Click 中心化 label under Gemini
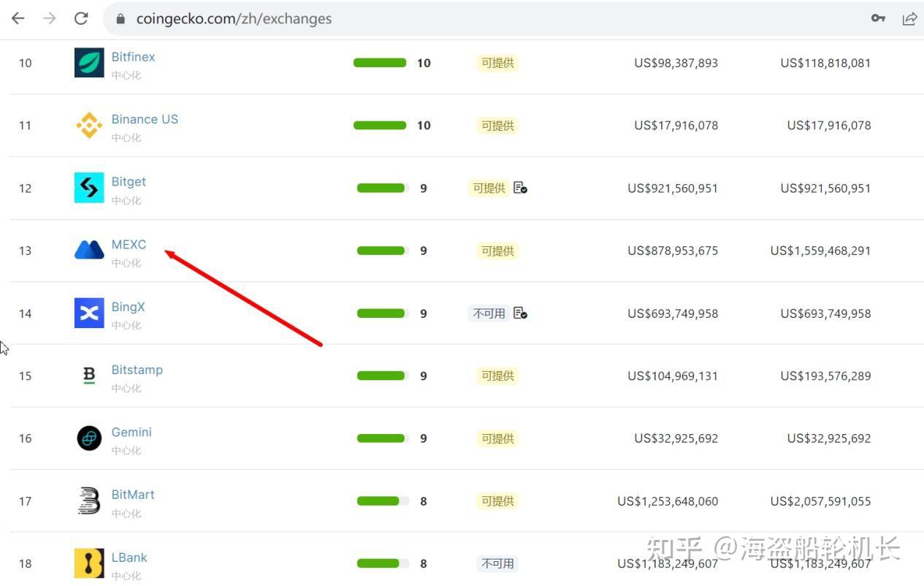924x586 pixels. click(x=126, y=451)
